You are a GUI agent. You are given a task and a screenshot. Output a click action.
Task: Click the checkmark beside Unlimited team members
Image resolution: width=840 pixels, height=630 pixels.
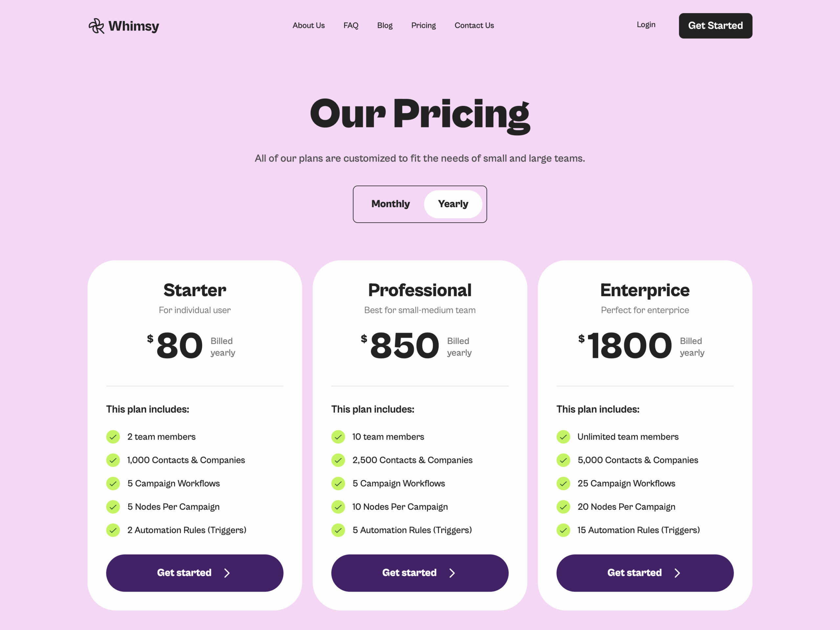[x=563, y=437]
